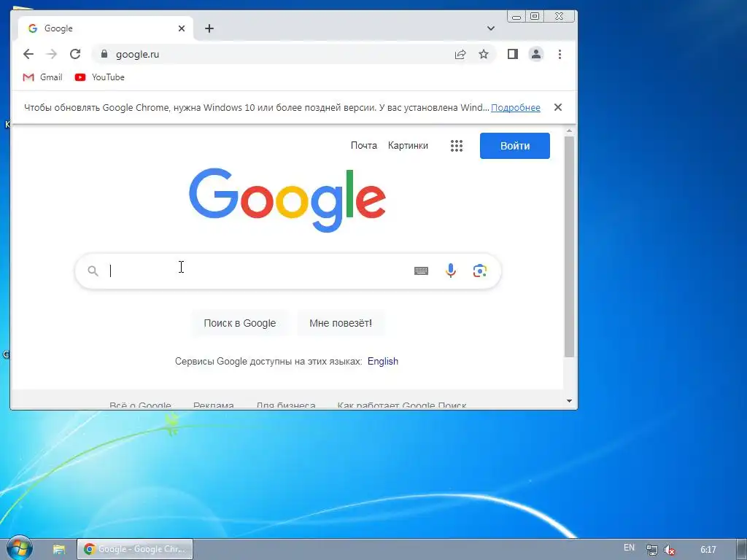
Task: View site info via padlock icon
Action: point(104,54)
